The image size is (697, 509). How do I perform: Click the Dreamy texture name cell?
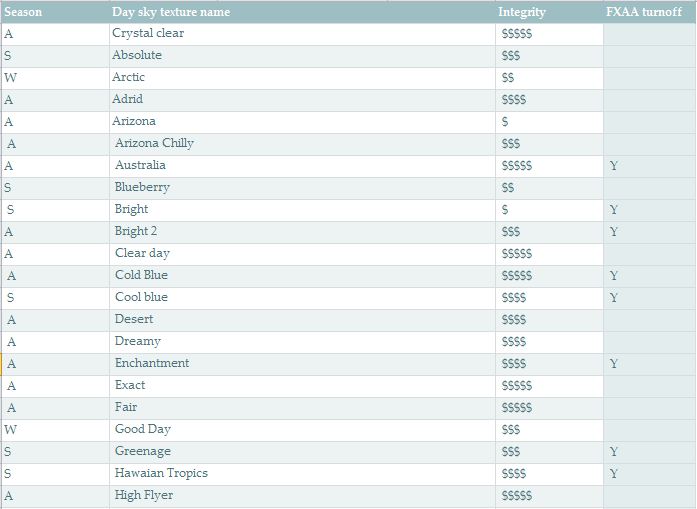(302, 342)
